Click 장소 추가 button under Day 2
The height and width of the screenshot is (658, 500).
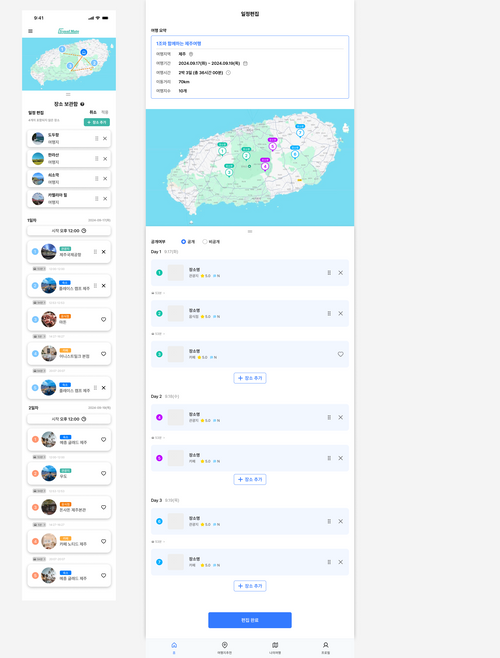250,479
